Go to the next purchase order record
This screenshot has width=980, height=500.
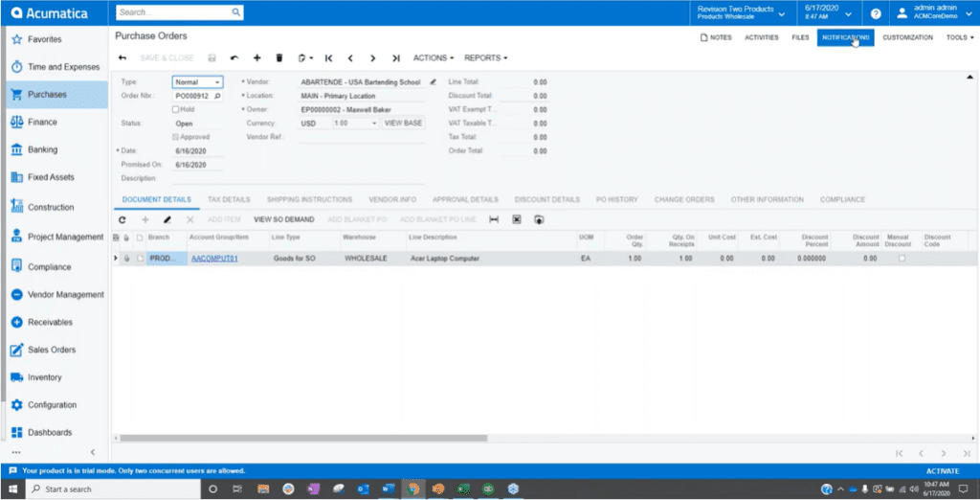(x=373, y=58)
